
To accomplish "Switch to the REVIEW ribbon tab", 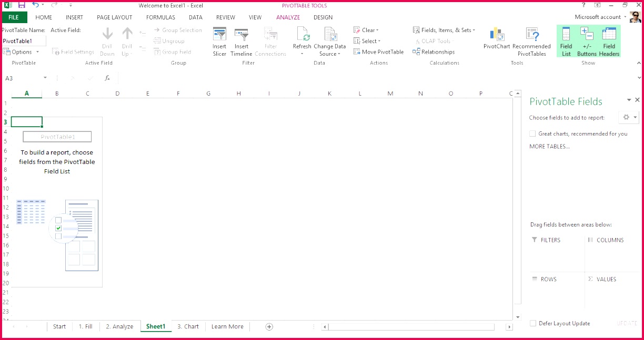I will (226, 17).
